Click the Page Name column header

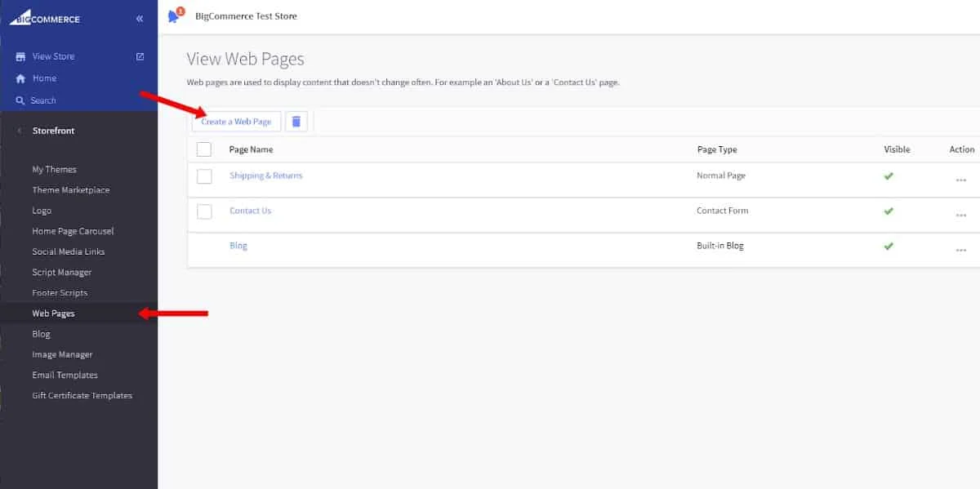pos(251,149)
